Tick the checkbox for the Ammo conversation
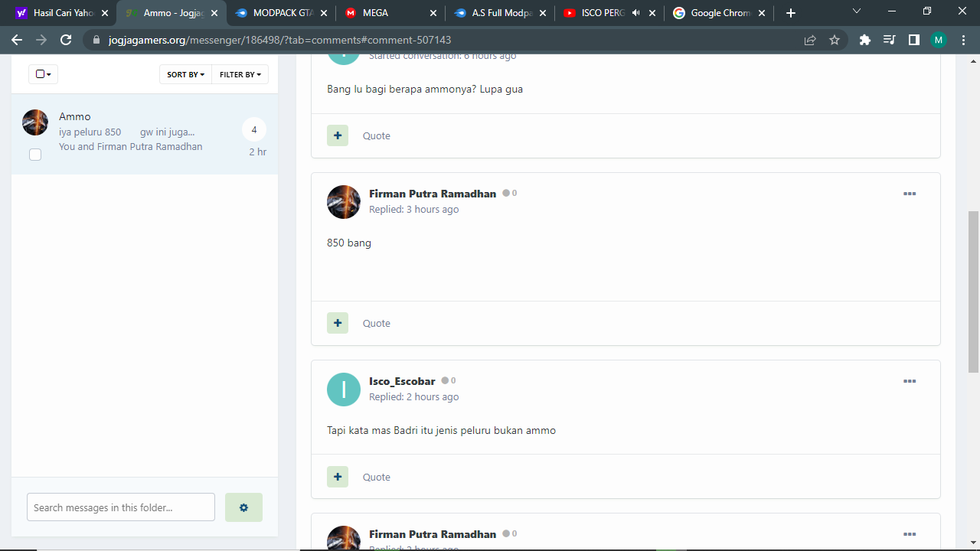This screenshot has width=980, height=551. click(x=35, y=155)
